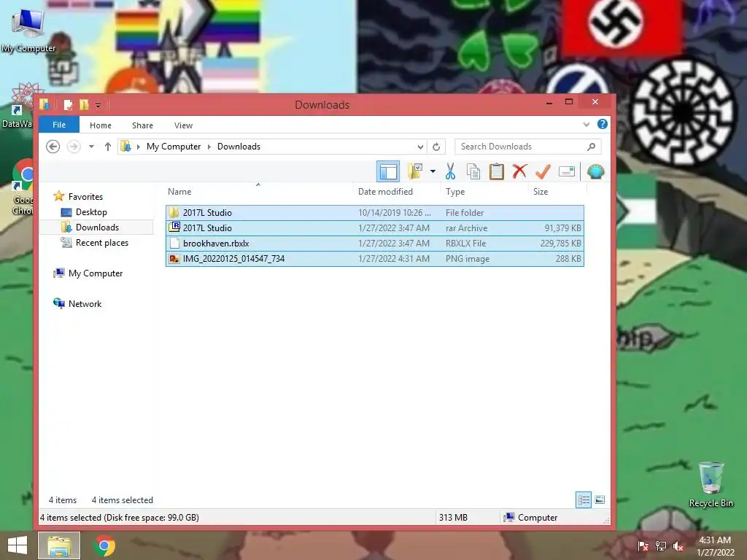Open the File ribbon tab
Viewport: 747px width, 560px height.
(x=59, y=125)
